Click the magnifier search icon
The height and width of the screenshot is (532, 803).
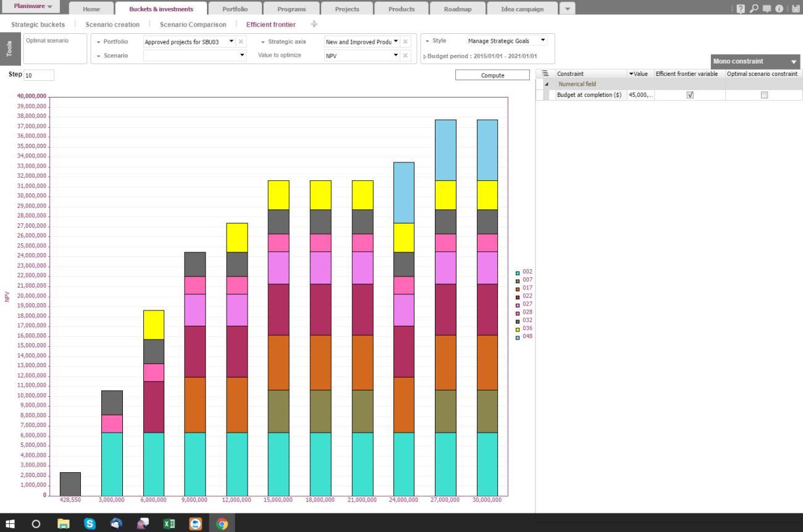tap(755, 9)
